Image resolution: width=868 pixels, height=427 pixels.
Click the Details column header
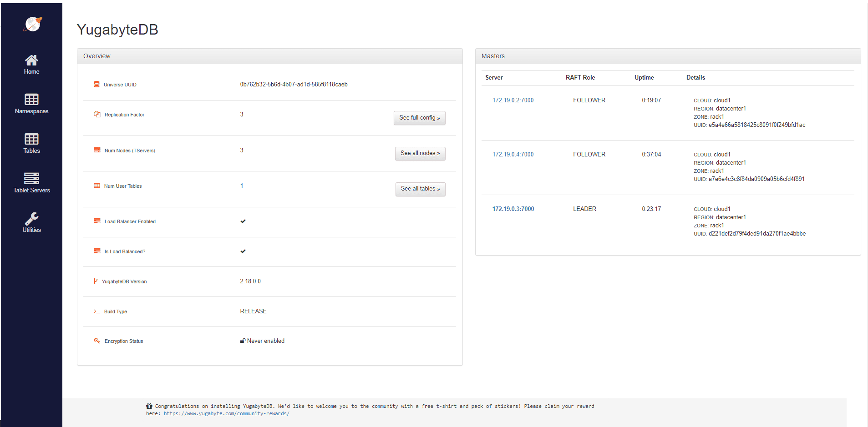(x=695, y=77)
